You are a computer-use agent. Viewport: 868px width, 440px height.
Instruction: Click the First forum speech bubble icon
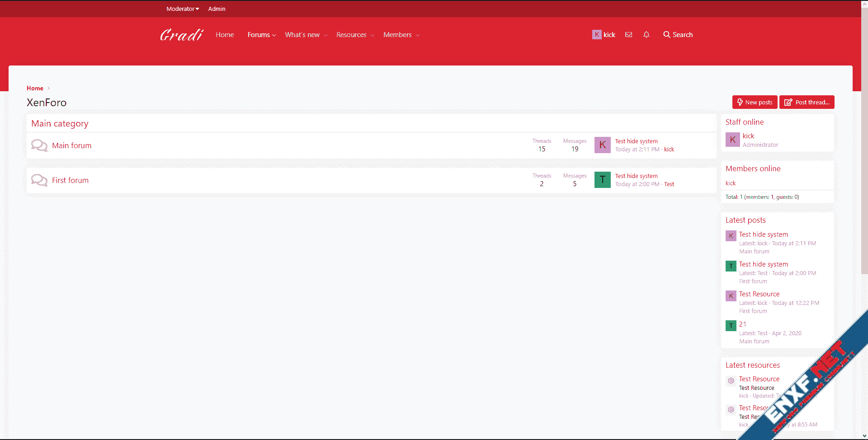pyautogui.click(x=39, y=180)
